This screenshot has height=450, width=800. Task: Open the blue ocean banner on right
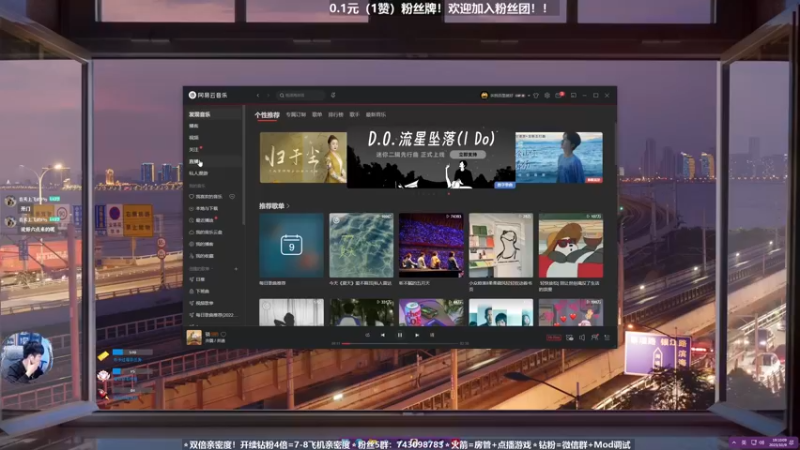tap(559, 158)
